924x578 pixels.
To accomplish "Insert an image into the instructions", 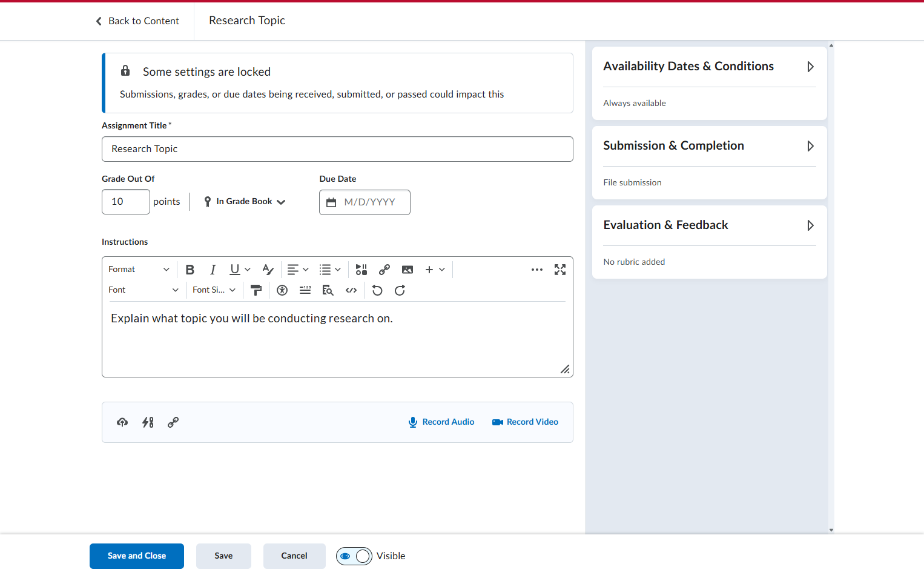I will tap(408, 270).
